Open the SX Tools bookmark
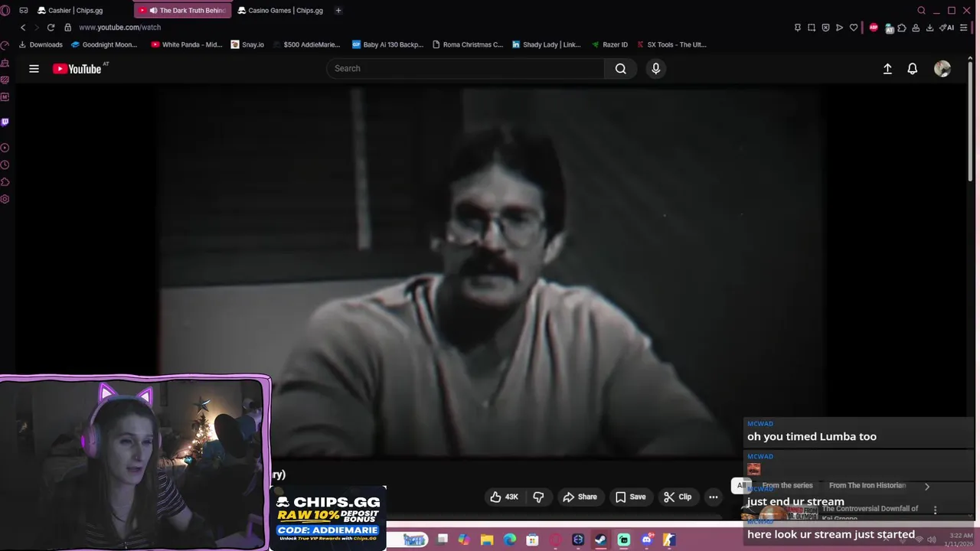 [x=671, y=44]
